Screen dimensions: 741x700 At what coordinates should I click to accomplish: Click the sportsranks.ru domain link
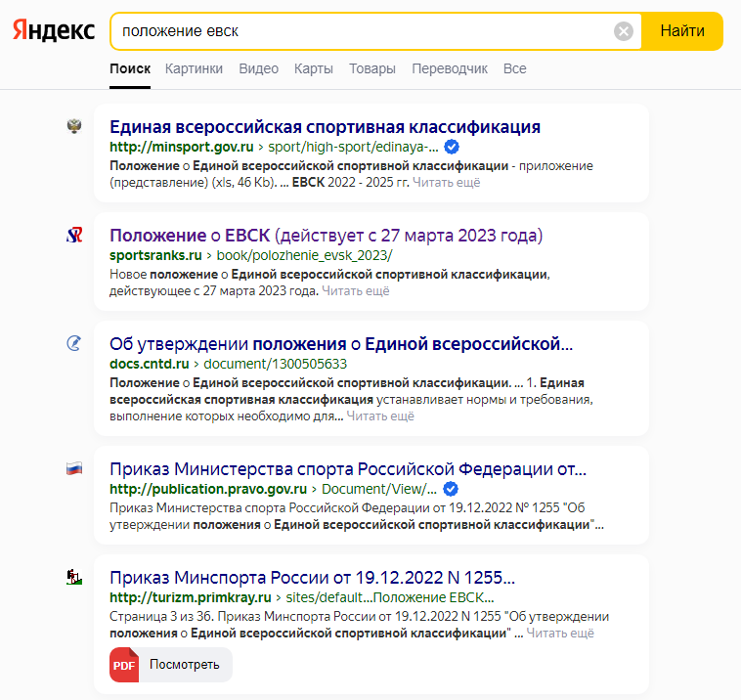click(155, 255)
